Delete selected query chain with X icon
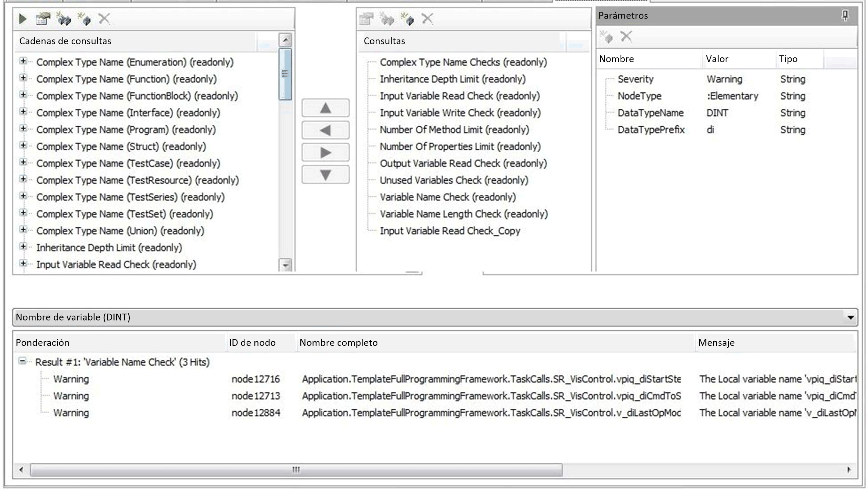This screenshot has height=489, width=868. 104,19
